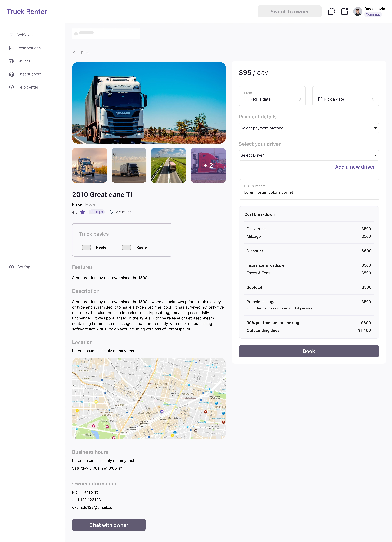Viewport: 392px width, 542px height.
Task: Click the Davis Levin profile avatar
Action: pos(357,11)
